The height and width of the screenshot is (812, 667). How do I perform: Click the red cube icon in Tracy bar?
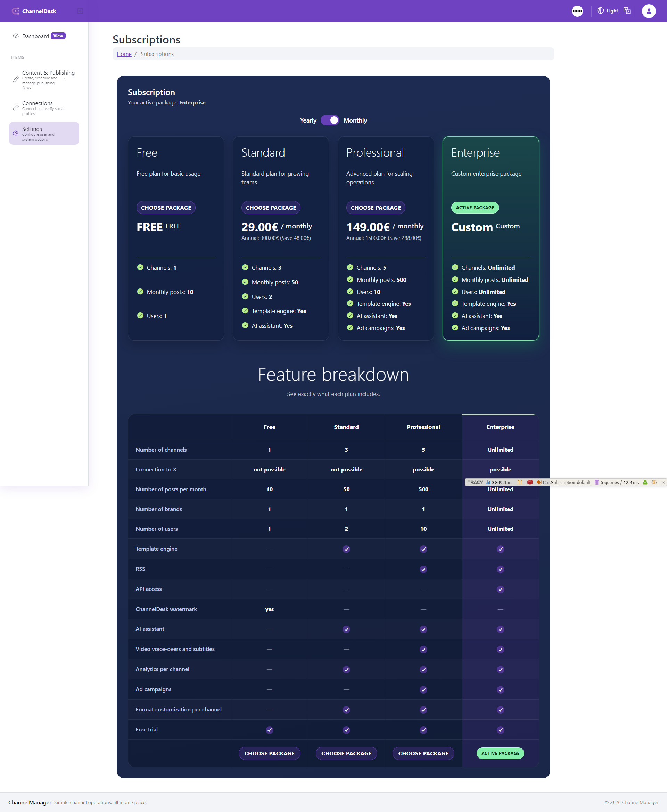pyautogui.click(x=530, y=482)
